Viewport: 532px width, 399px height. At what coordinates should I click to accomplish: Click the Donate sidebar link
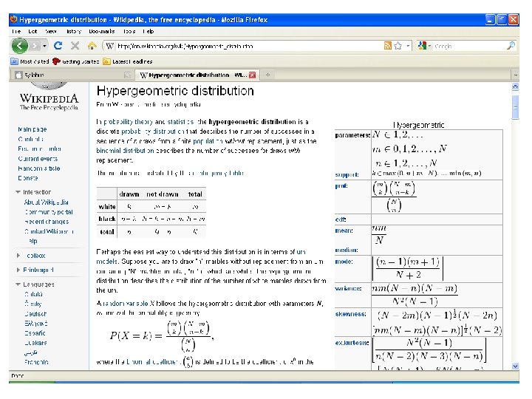tap(28, 178)
